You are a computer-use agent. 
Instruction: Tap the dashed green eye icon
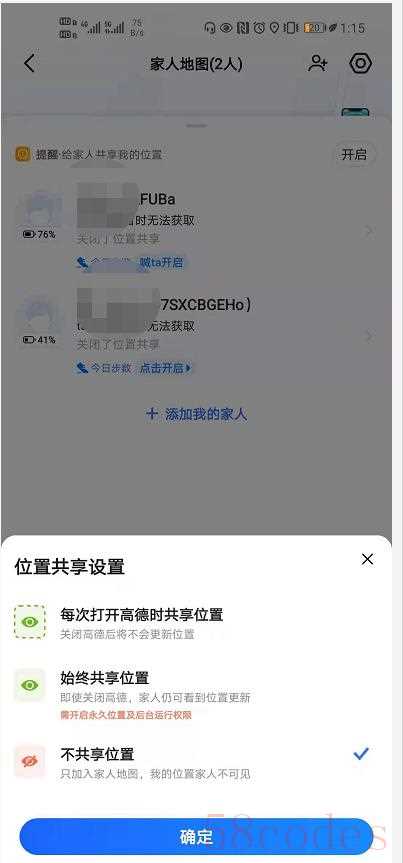pos(30,622)
